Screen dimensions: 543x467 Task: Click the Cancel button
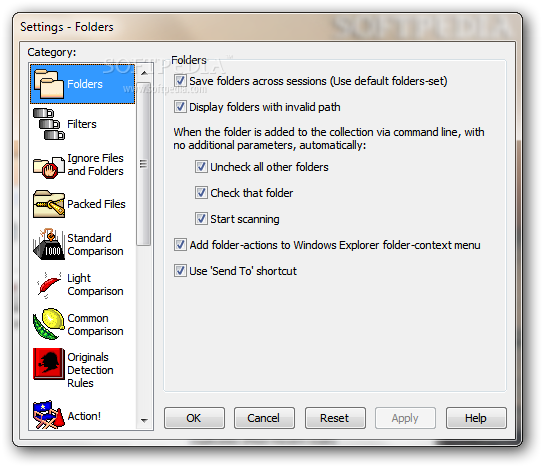(264, 418)
